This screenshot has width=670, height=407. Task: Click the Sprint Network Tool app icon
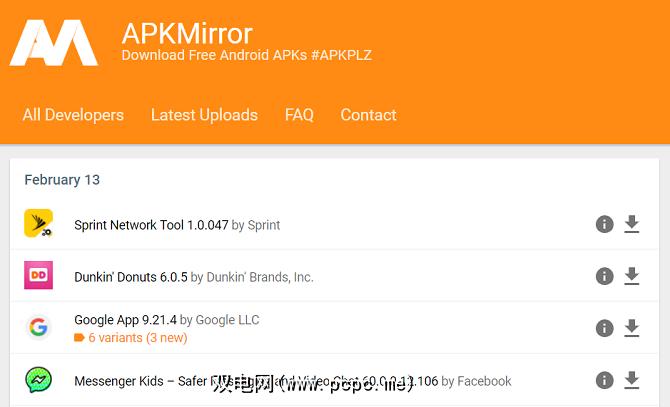click(x=38, y=223)
